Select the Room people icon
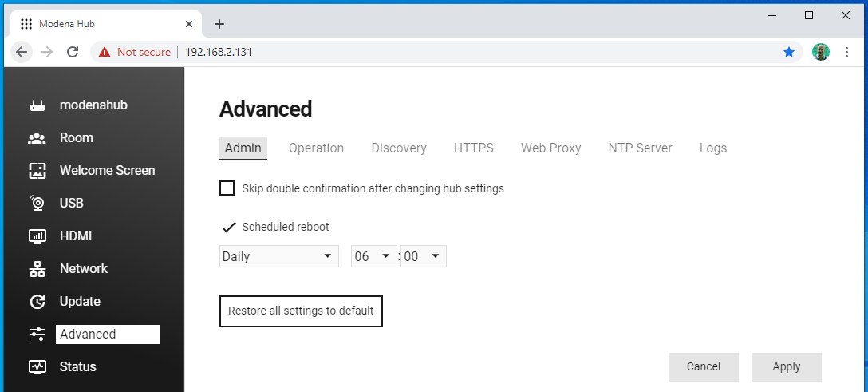Screen dimensions: 868x392 click(x=37, y=138)
